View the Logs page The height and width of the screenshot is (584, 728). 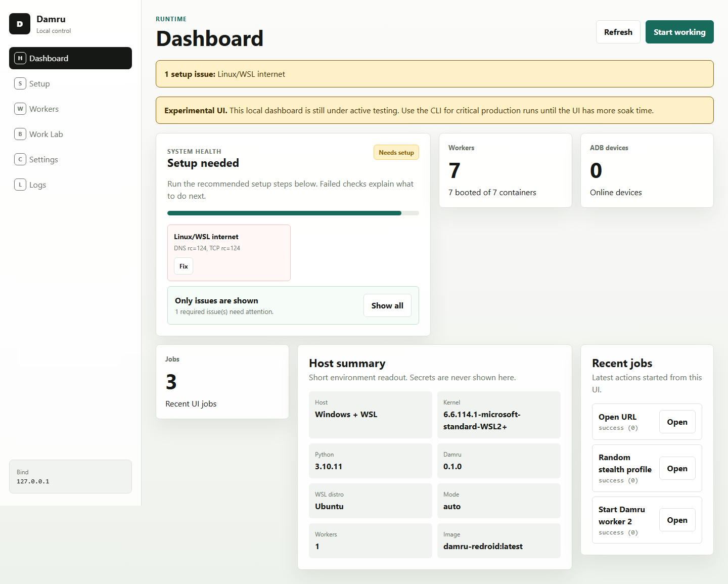(x=70, y=185)
